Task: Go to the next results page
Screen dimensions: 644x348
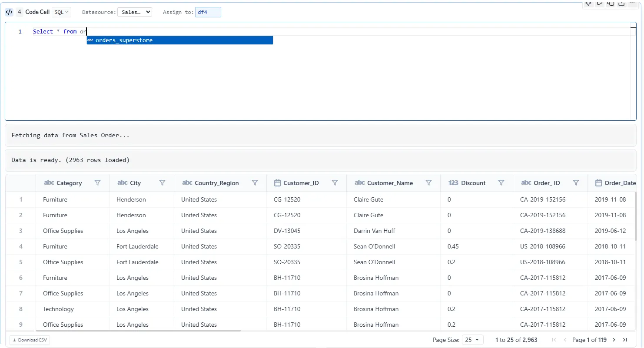Action: pyautogui.click(x=614, y=340)
